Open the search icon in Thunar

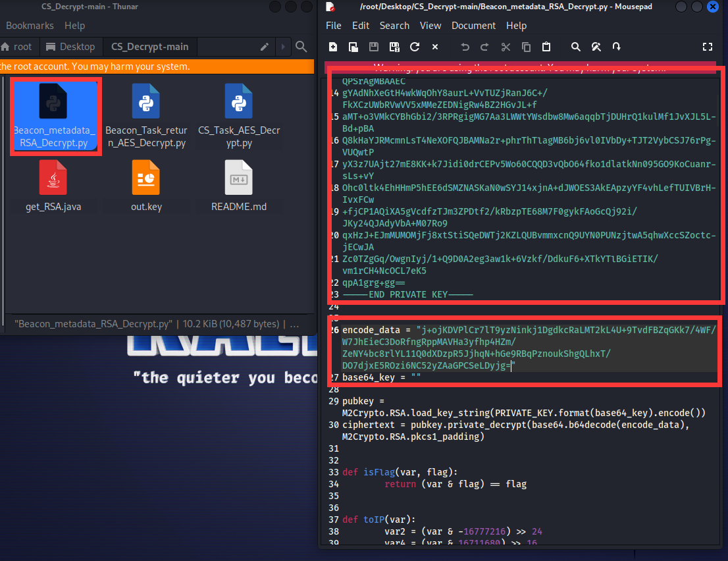coord(301,47)
